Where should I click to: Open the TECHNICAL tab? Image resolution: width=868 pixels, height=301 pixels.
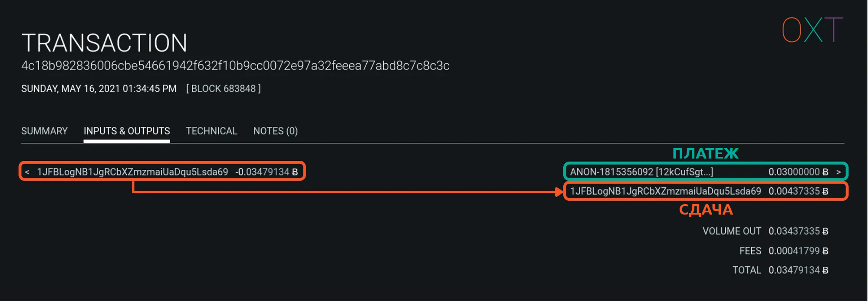click(x=211, y=131)
